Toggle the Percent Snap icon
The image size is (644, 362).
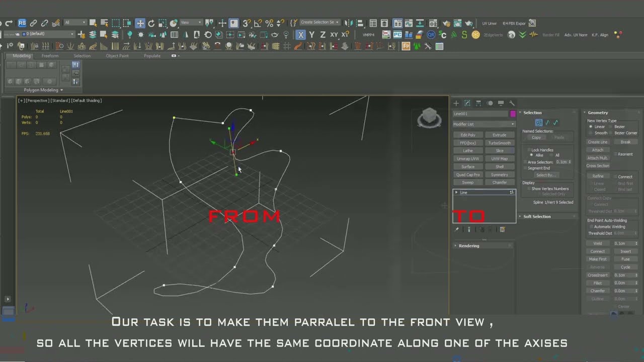click(x=269, y=23)
